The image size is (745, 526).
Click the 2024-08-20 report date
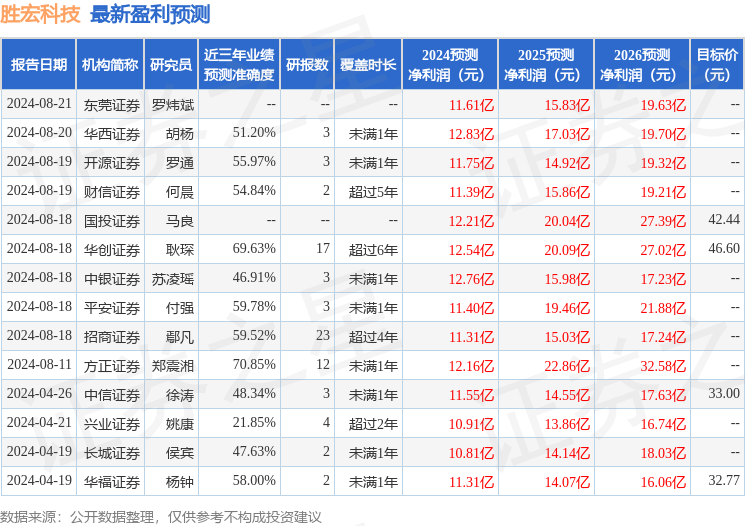[x=39, y=132]
